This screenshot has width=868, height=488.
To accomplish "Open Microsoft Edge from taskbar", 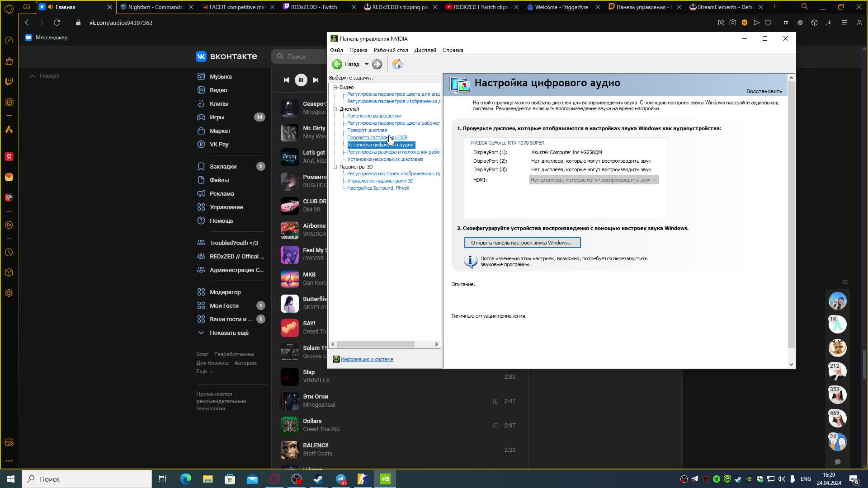I will [186, 479].
